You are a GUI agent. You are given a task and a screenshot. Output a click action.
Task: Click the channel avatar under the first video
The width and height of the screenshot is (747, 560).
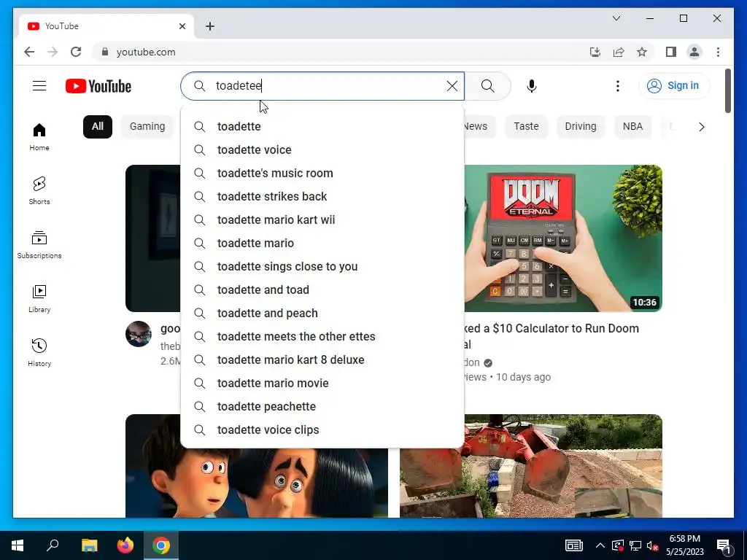pos(139,334)
